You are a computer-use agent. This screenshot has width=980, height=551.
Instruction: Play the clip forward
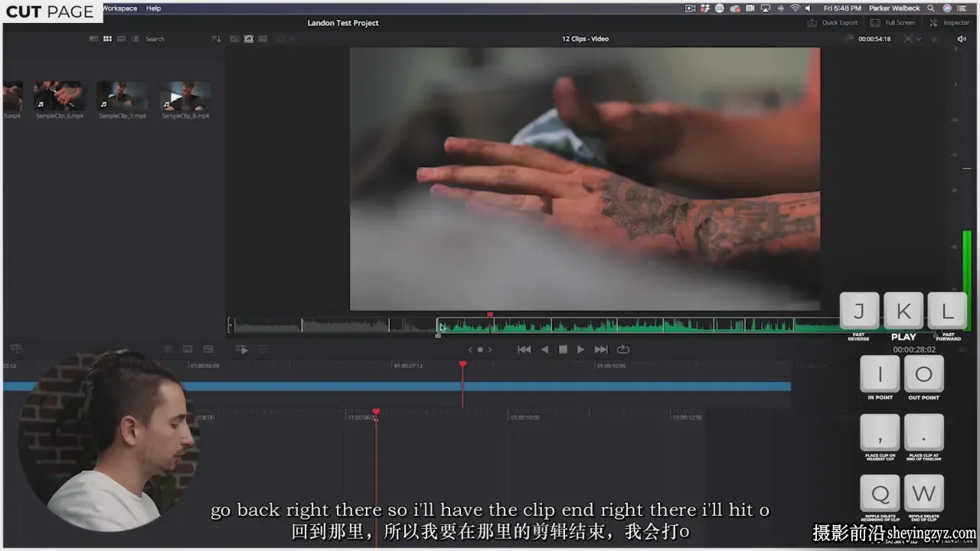(x=581, y=350)
